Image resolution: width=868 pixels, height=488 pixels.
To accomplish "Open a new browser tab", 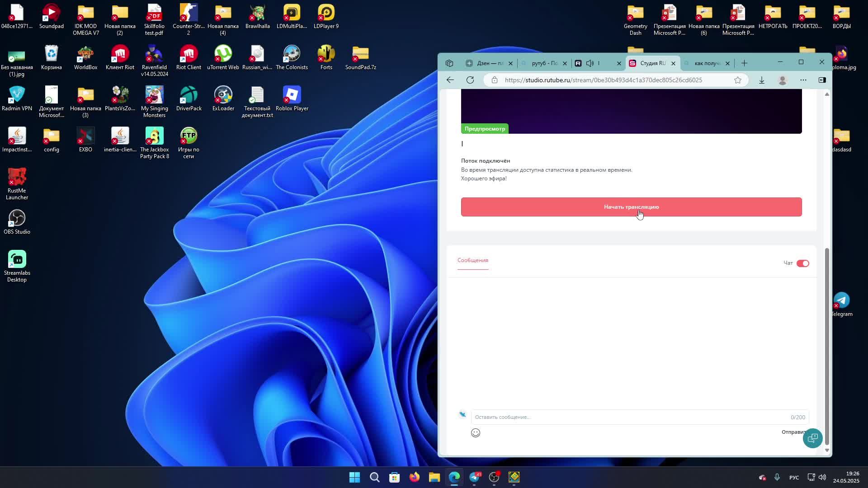I will (744, 63).
